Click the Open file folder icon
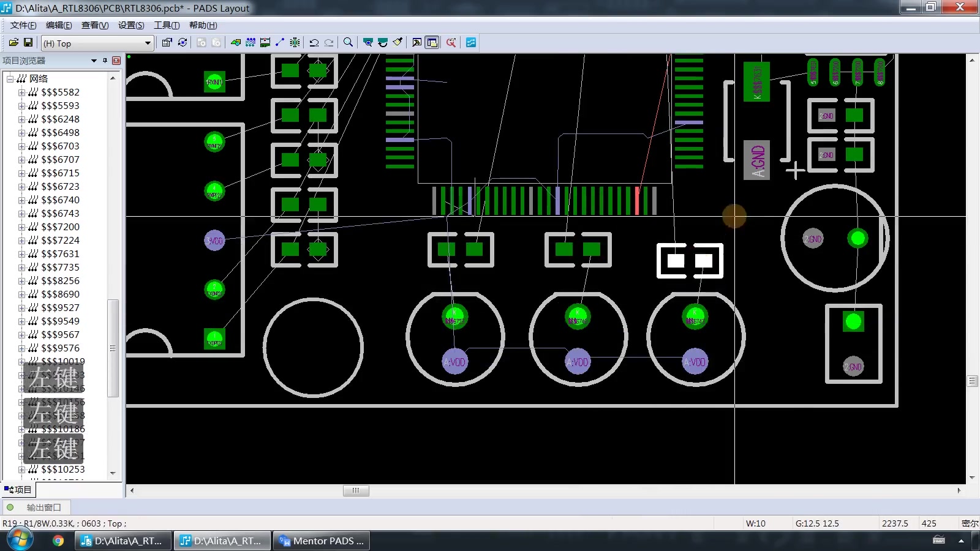This screenshot has width=980, height=551. pyautogui.click(x=13, y=42)
